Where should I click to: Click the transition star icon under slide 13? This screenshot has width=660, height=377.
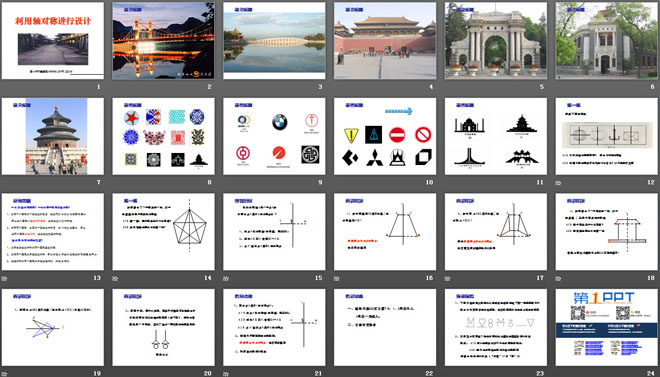coord(5,279)
